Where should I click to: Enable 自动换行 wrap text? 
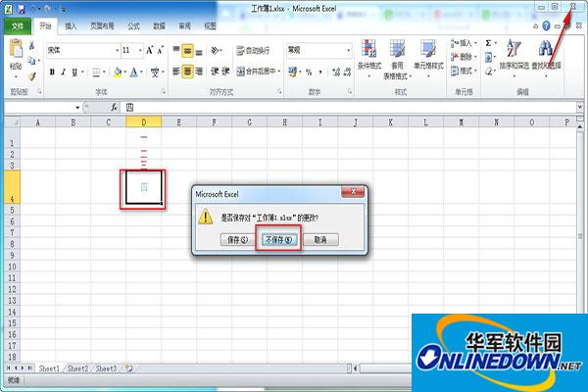pyautogui.click(x=253, y=50)
